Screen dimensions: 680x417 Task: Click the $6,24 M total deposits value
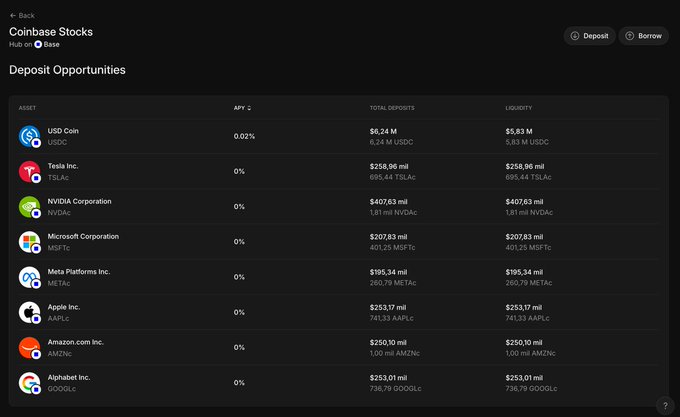[x=383, y=131]
